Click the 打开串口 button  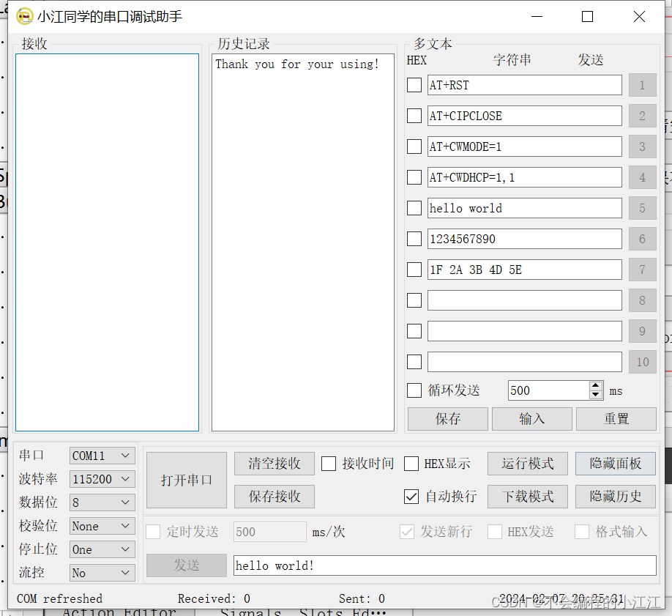tap(187, 480)
